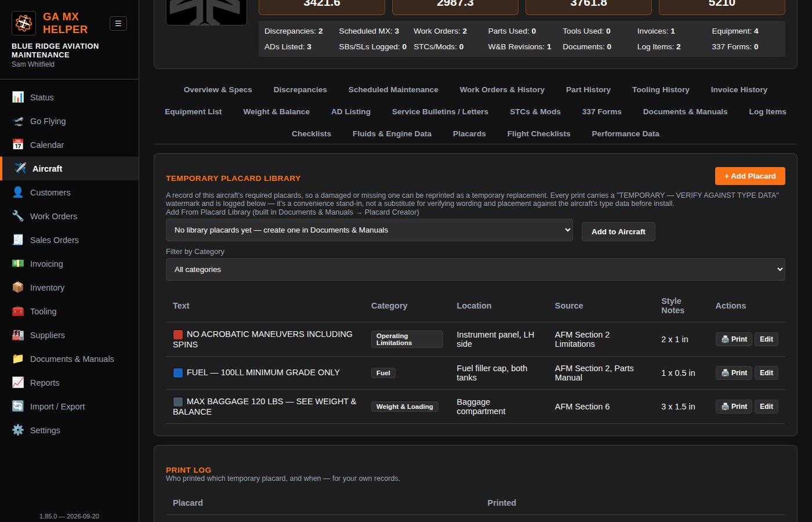
Task: Open Documents & Manuals folder icon
Action: coord(18,358)
